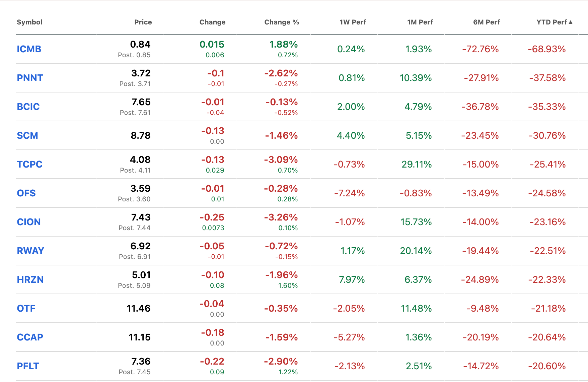Sort by the Change % column header
Screen dimensions: 588x382
[282, 22]
